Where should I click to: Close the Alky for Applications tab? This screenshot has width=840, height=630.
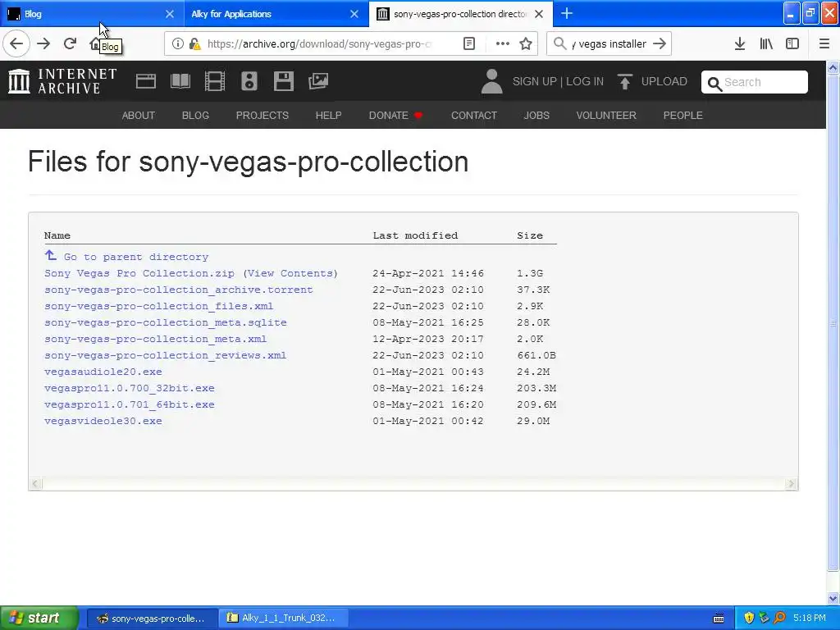(354, 14)
